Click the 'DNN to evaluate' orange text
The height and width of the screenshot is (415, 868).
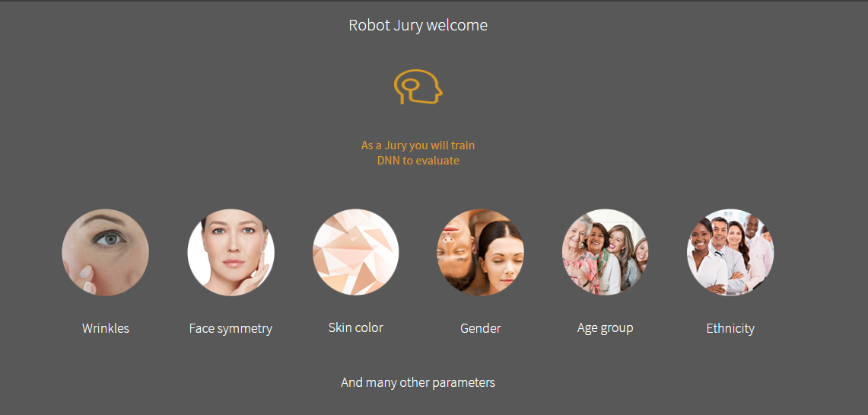418,161
